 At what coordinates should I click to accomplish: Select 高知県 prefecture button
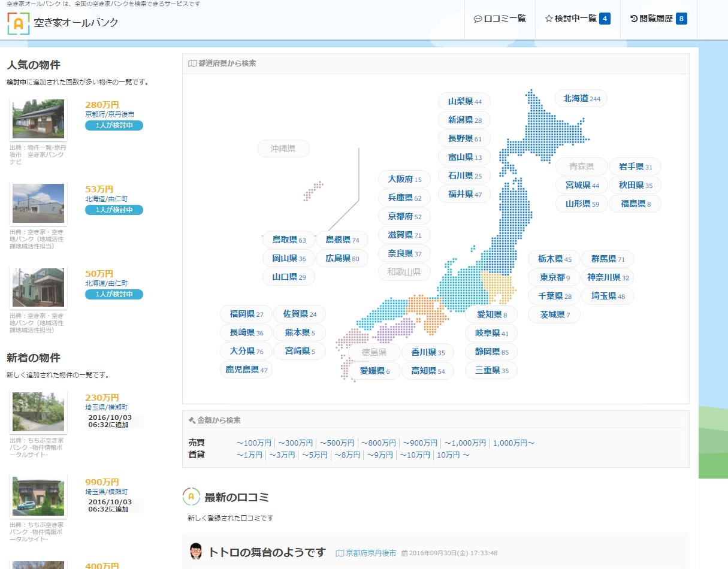pos(428,371)
